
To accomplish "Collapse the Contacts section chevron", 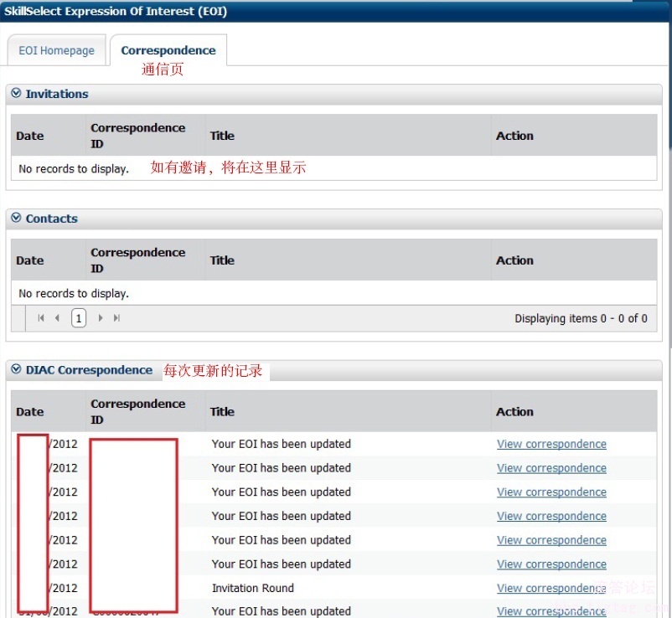I will (16, 219).
